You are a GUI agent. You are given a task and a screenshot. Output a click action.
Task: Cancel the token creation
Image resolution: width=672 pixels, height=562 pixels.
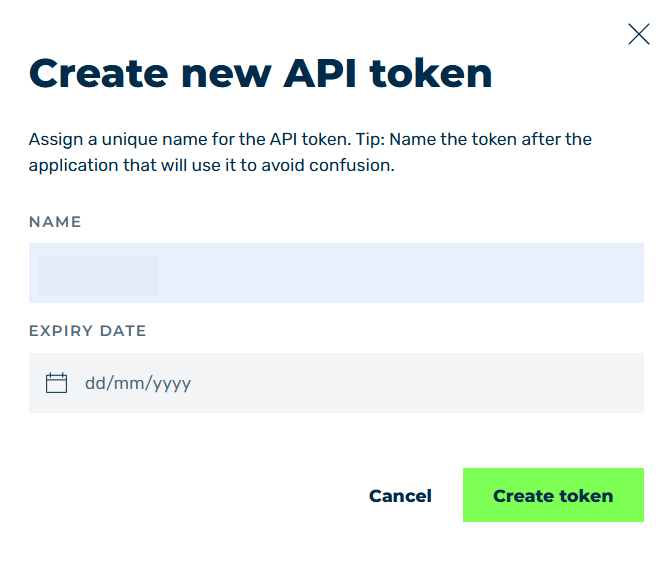[x=400, y=496]
